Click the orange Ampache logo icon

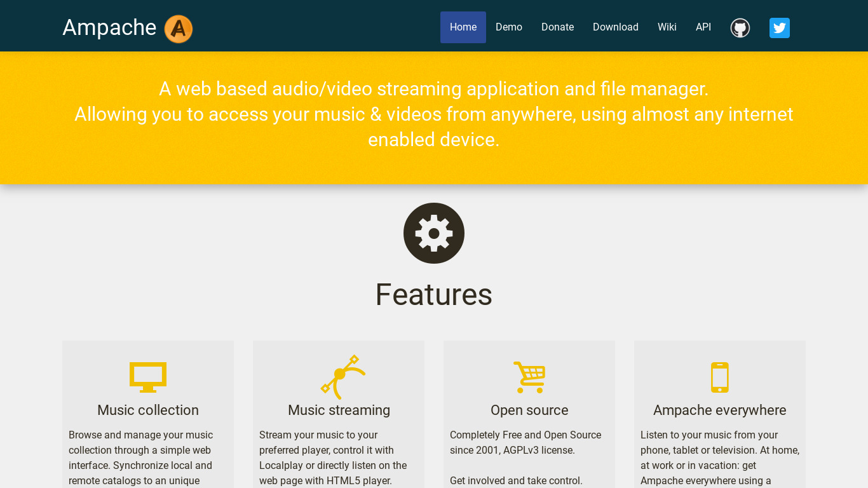(179, 29)
